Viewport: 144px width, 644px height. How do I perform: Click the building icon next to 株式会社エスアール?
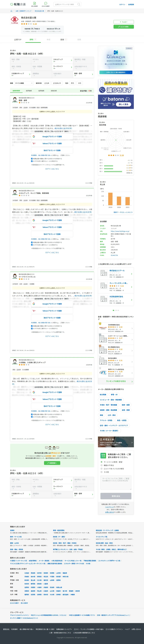coord(104,273)
